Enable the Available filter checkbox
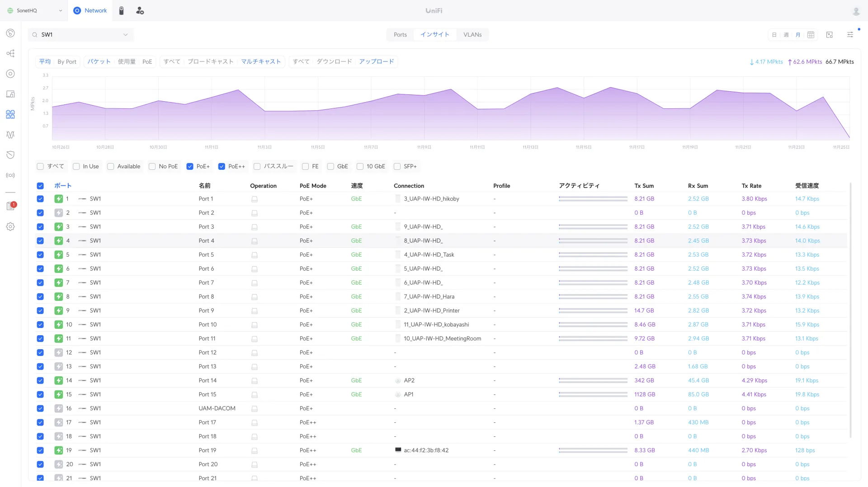868x487 pixels. (x=111, y=166)
